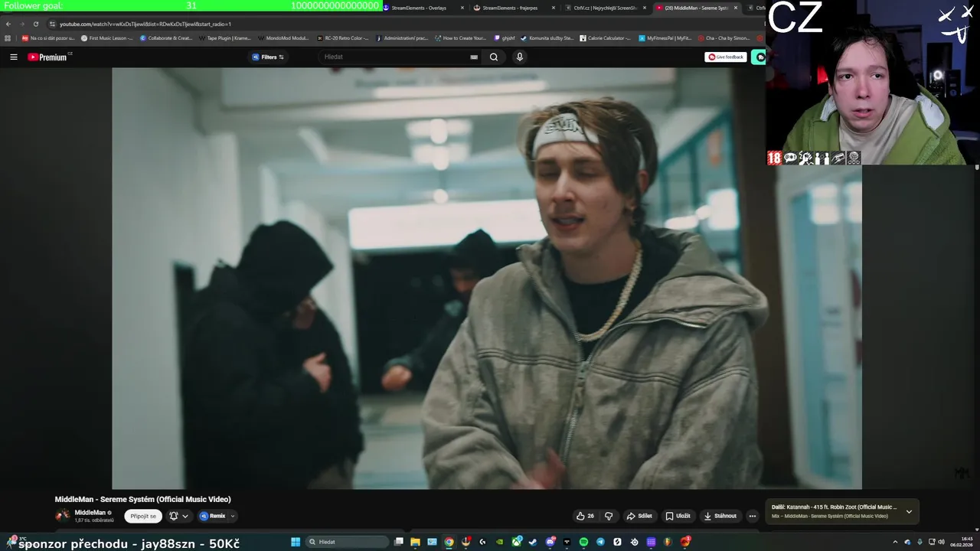Image resolution: width=980 pixels, height=551 pixels.
Task: Open the on-screen keyboard icon in search box
Action: tap(474, 57)
